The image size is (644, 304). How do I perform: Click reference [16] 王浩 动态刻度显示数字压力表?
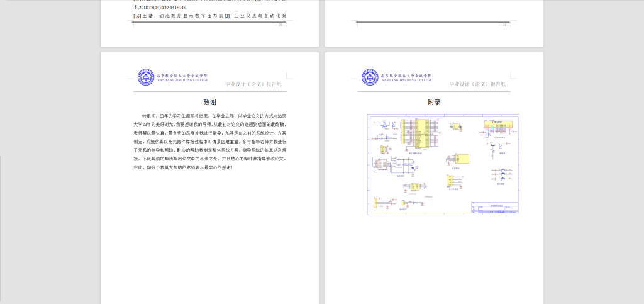click(x=210, y=16)
